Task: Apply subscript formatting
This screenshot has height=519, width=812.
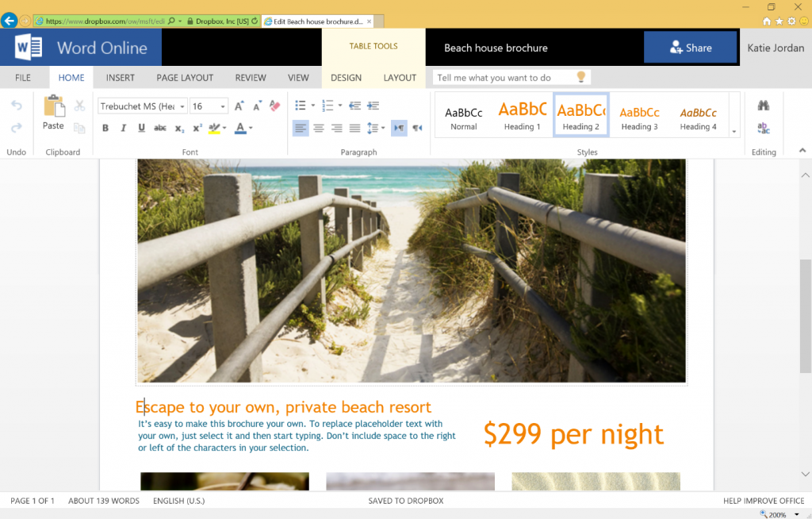Action: pyautogui.click(x=179, y=128)
